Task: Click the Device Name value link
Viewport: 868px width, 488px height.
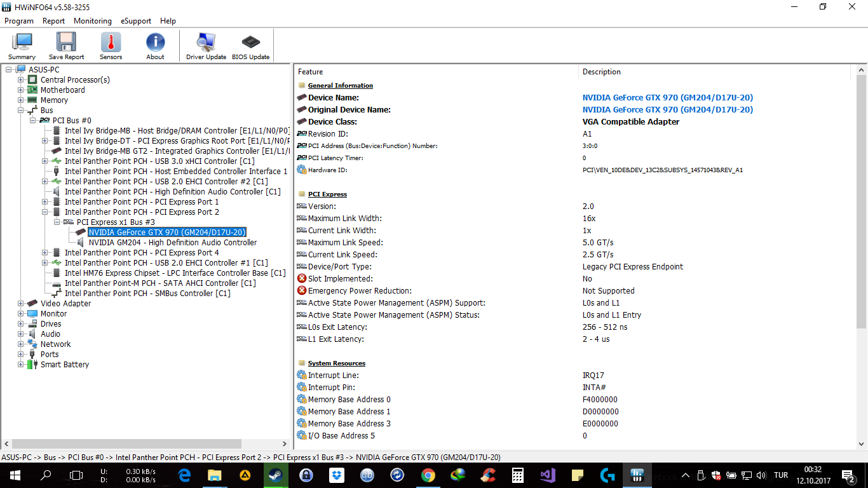Action: pyautogui.click(x=668, y=98)
